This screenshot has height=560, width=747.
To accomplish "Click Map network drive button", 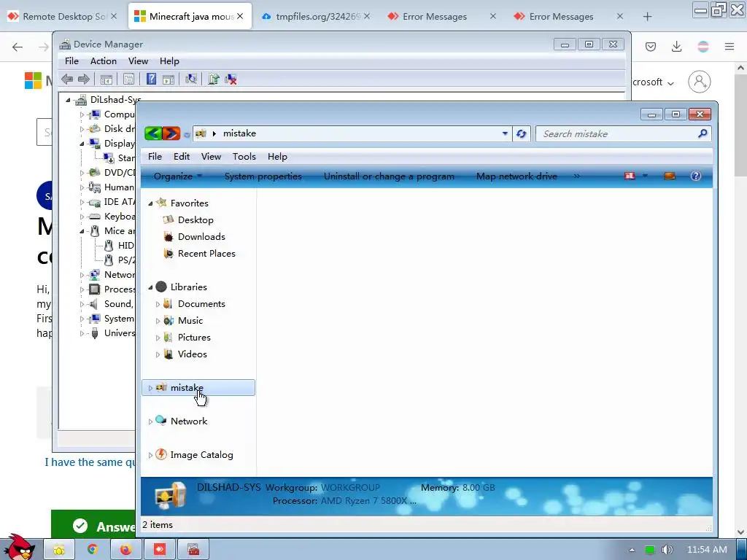I will pyautogui.click(x=516, y=176).
